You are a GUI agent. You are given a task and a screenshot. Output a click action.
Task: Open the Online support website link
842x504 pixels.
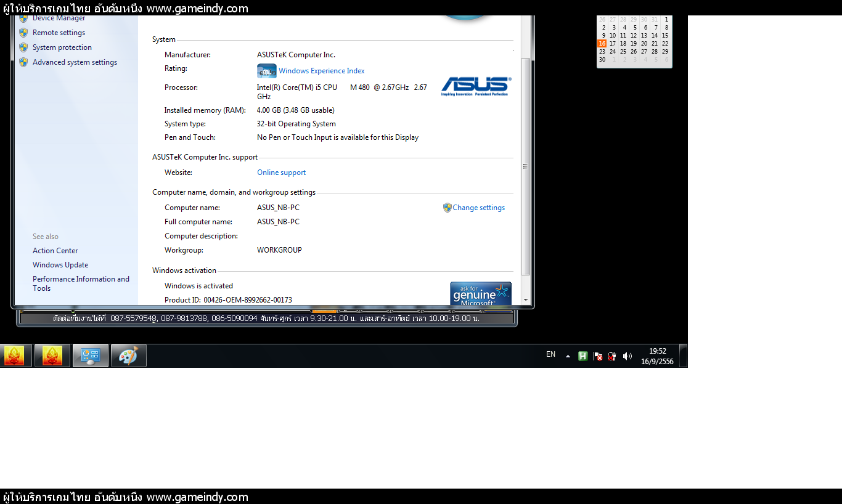(281, 173)
